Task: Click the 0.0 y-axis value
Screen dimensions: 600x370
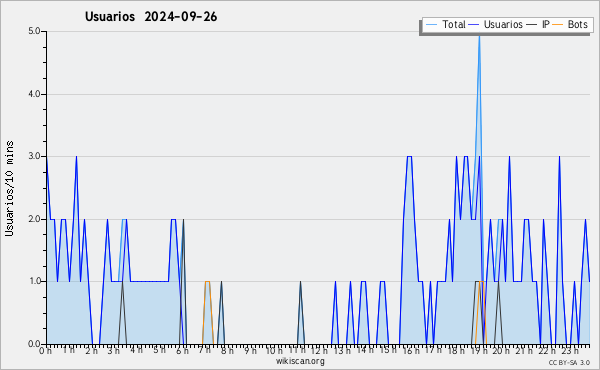Action: click(x=34, y=344)
